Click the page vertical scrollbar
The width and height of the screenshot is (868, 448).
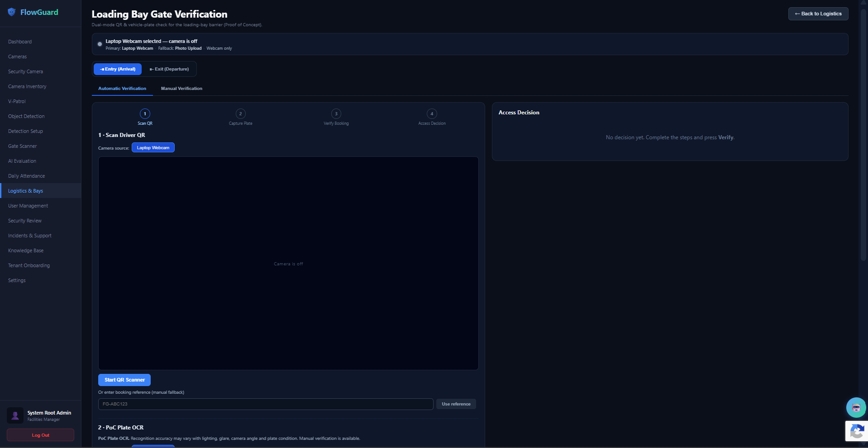coord(863,136)
